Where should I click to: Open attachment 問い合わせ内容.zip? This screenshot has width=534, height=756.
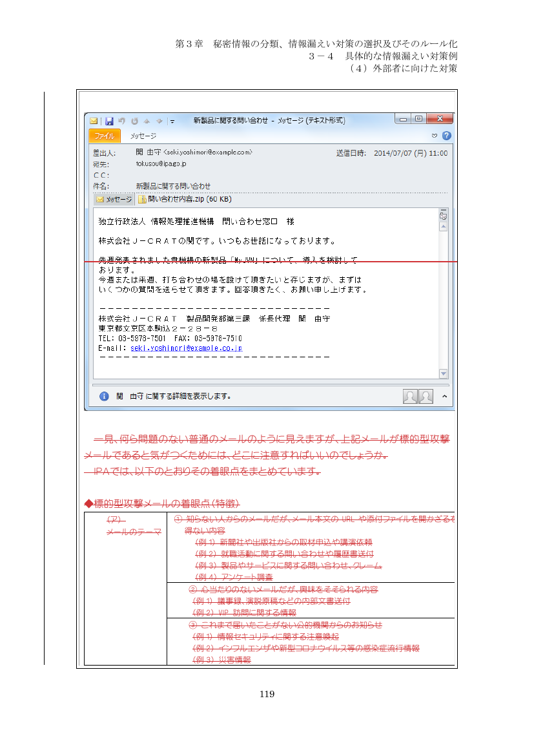(x=185, y=199)
